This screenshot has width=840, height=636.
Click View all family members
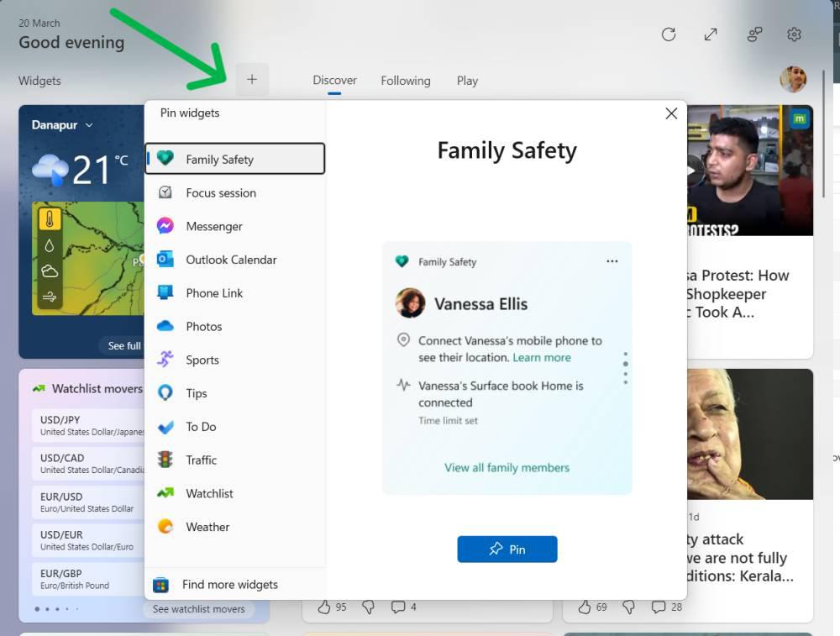click(507, 468)
